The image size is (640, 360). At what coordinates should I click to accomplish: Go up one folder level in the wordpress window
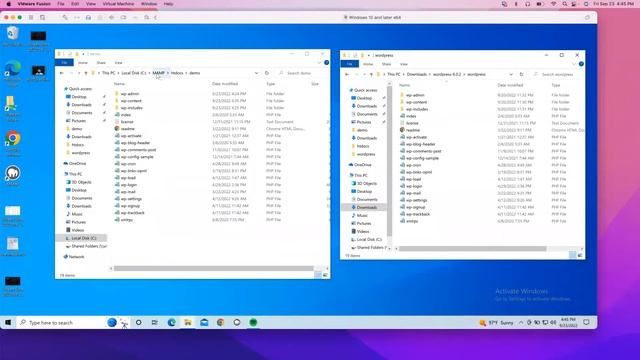(371, 74)
